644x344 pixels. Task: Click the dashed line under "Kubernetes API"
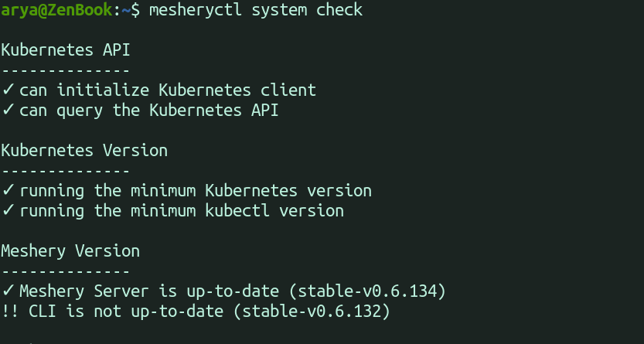click(x=66, y=70)
